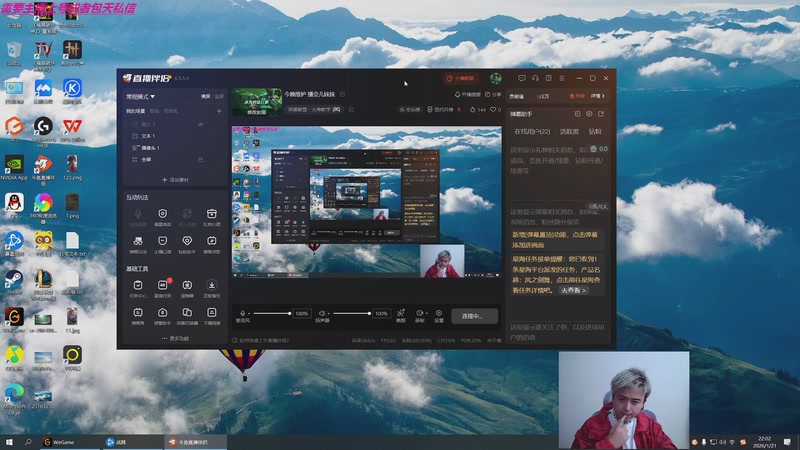Select the 摄像头 1 source row
The image size is (800, 450).
173,148
